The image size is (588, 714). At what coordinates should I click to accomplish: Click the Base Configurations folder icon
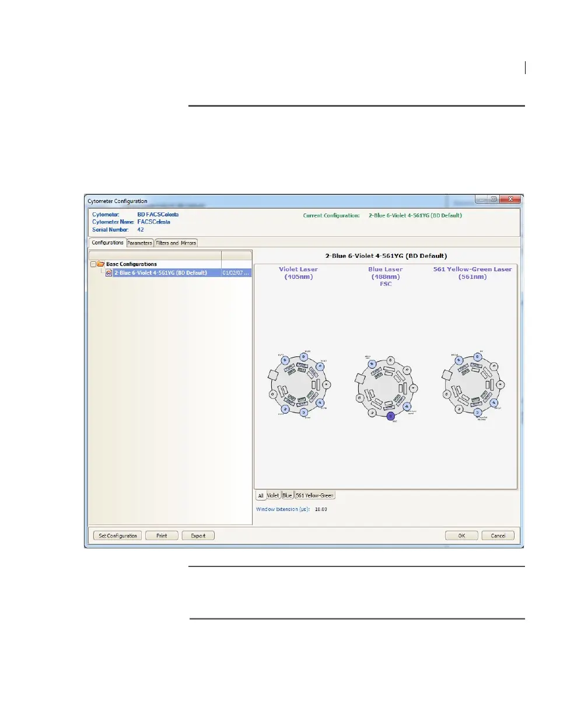click(x=101, y=264)
